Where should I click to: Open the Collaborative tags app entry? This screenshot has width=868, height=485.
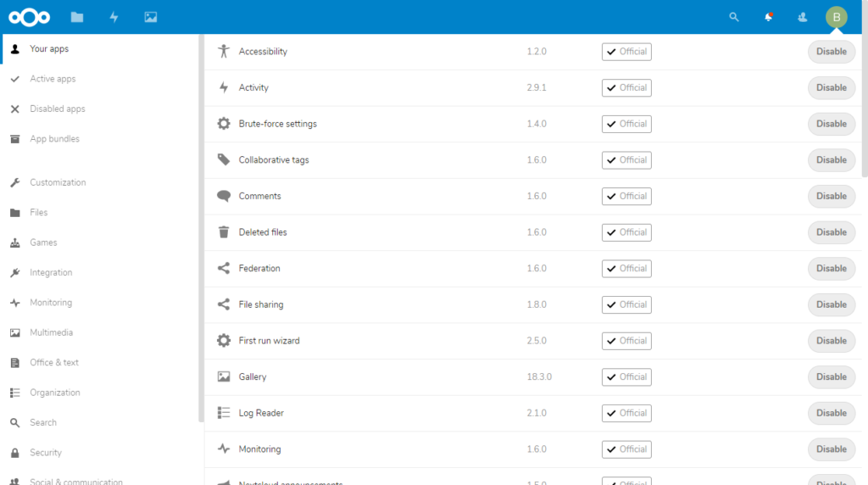pos(274,160)
